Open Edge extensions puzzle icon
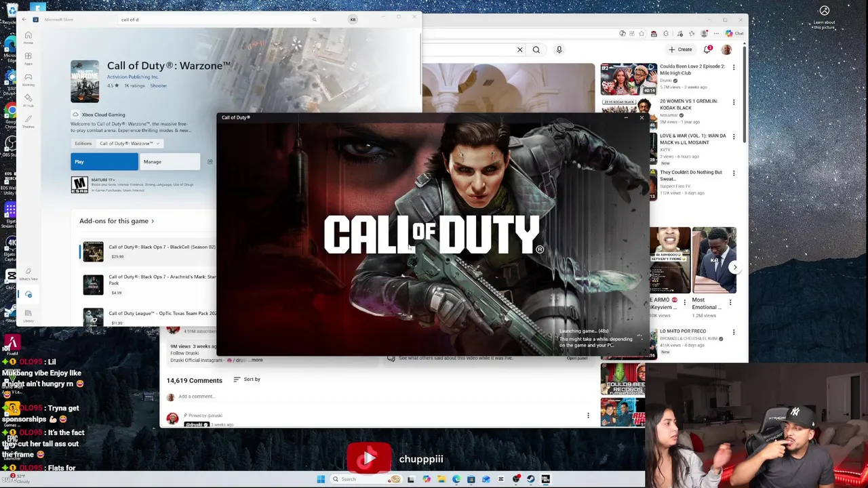This screenshot has height=488, width=868. pos(666,33)
